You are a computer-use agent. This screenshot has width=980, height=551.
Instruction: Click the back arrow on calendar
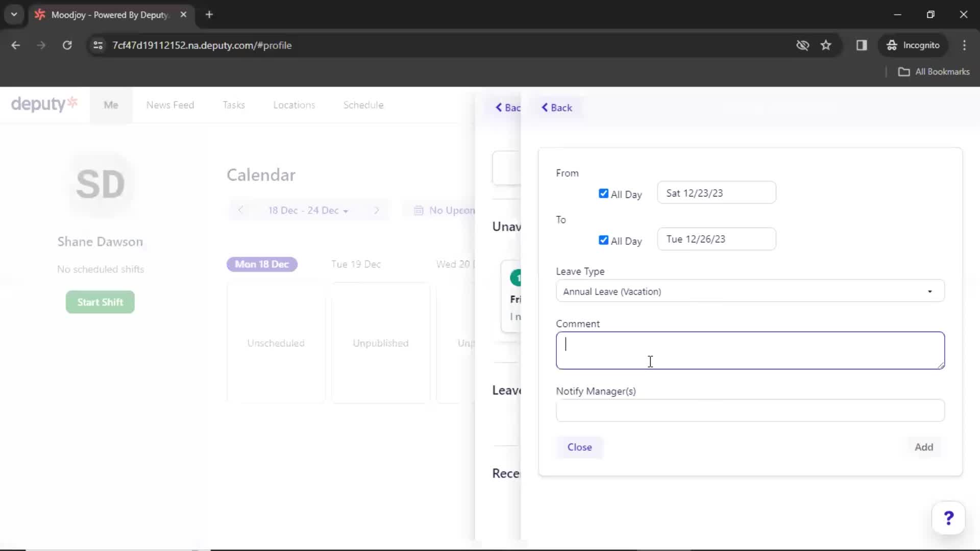coord(241,211)
